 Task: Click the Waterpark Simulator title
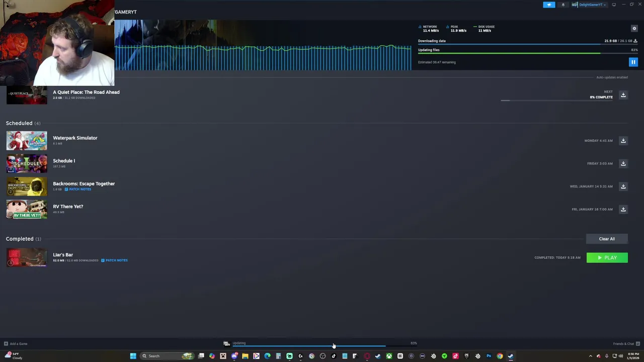click(75, 138)
